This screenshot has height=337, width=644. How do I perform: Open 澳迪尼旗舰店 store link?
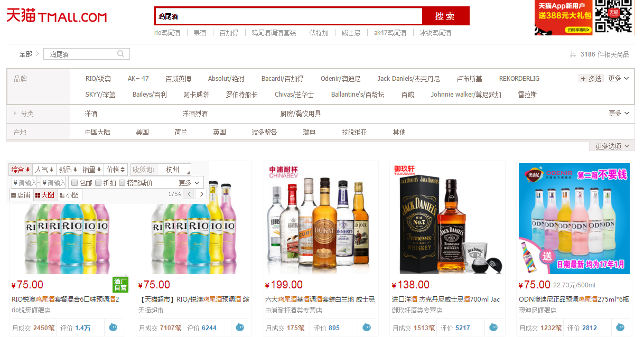tap(538, 310)
